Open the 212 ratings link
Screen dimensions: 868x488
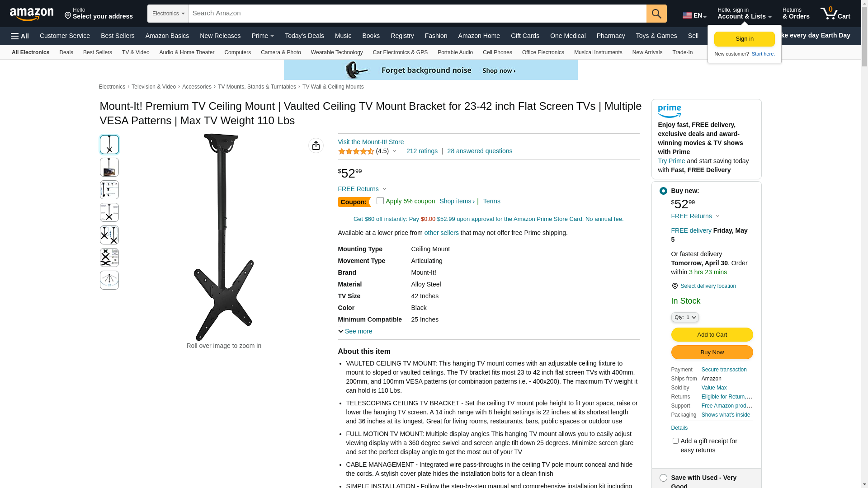422,151
